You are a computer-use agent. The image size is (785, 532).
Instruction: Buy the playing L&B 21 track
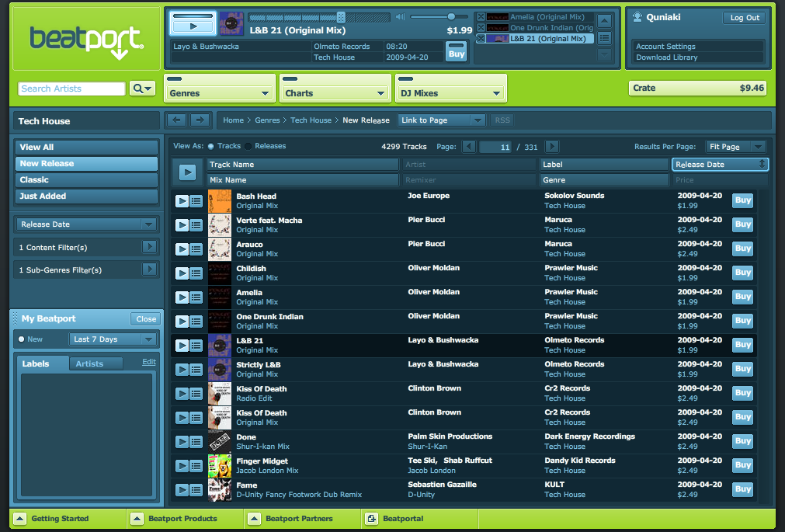(x=456, y=51)
